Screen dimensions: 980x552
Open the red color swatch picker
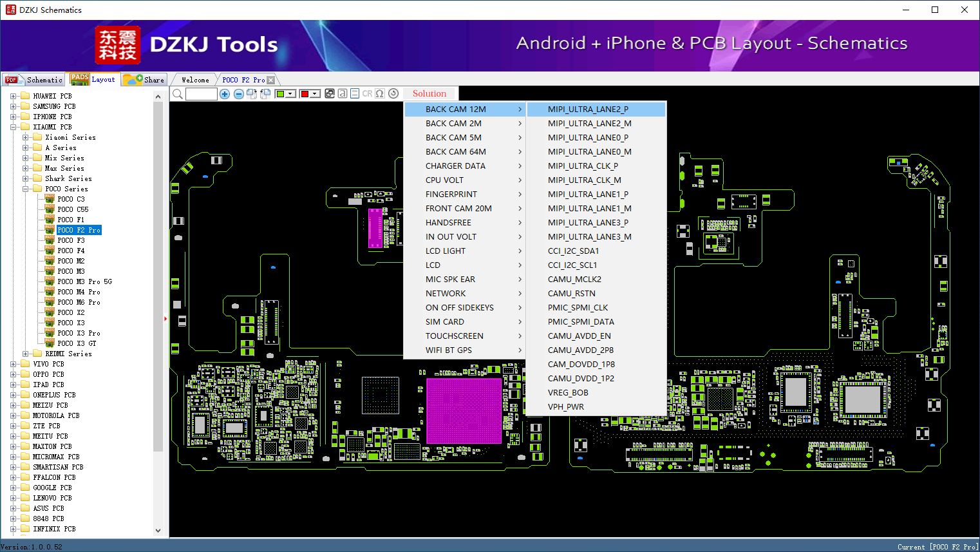click(305, 94)
